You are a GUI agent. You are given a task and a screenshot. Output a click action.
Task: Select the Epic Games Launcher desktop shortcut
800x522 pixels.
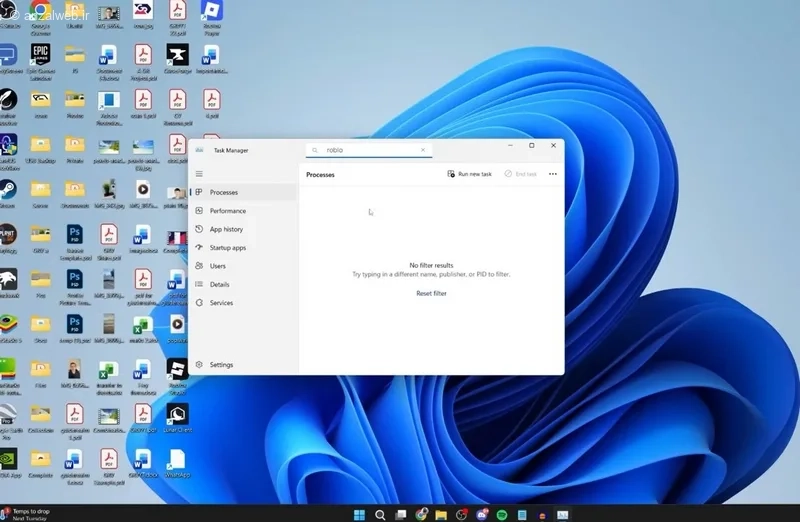point(40,62)
